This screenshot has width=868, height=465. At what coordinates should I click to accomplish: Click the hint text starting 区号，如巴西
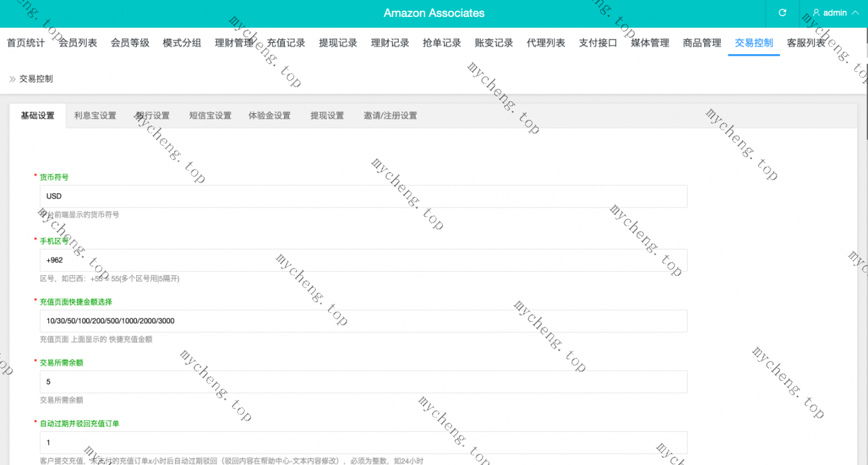click(x=110, y=279)
